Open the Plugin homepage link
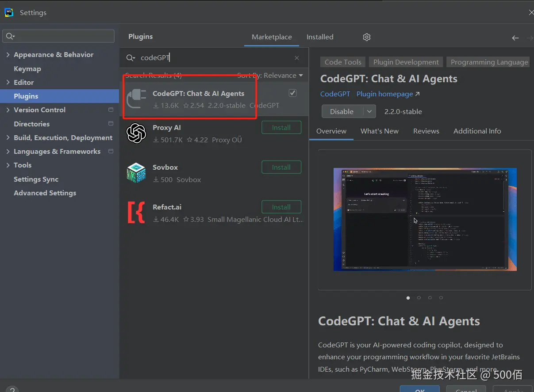The width and height of the screenshot is (534, 392). coord(388,94)
